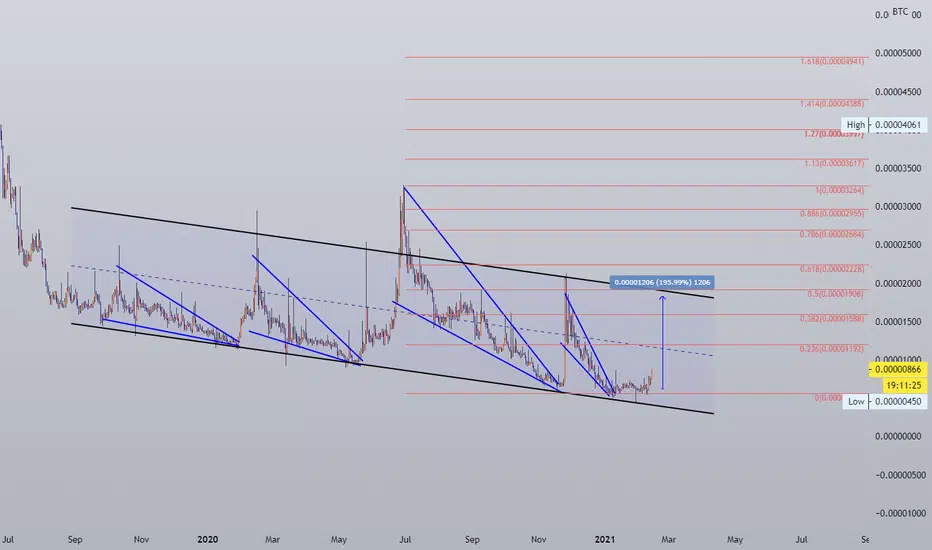This screenshot has width=932, height=550.
Task: Click the Nov label right before 2021
Action: [x=539, y=540]
